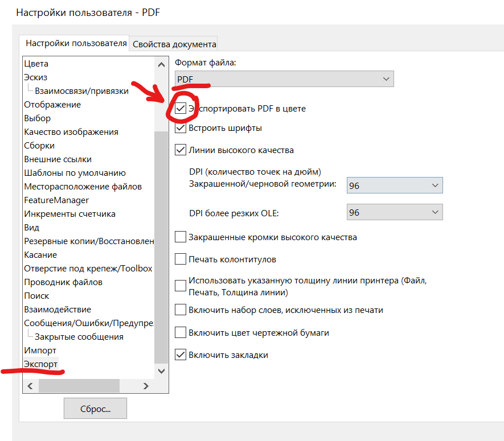The image size is (504, 441).
Task: Enable 'Печать колонтитулов' checkbox
Action: tap(181, 259)
